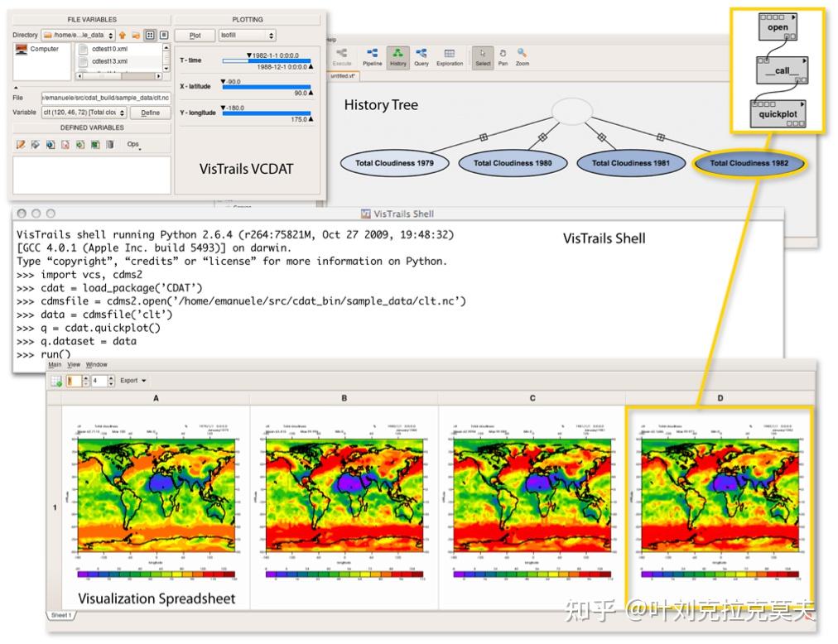
Task: Toggle the icon grid view button
Action: 150,36
